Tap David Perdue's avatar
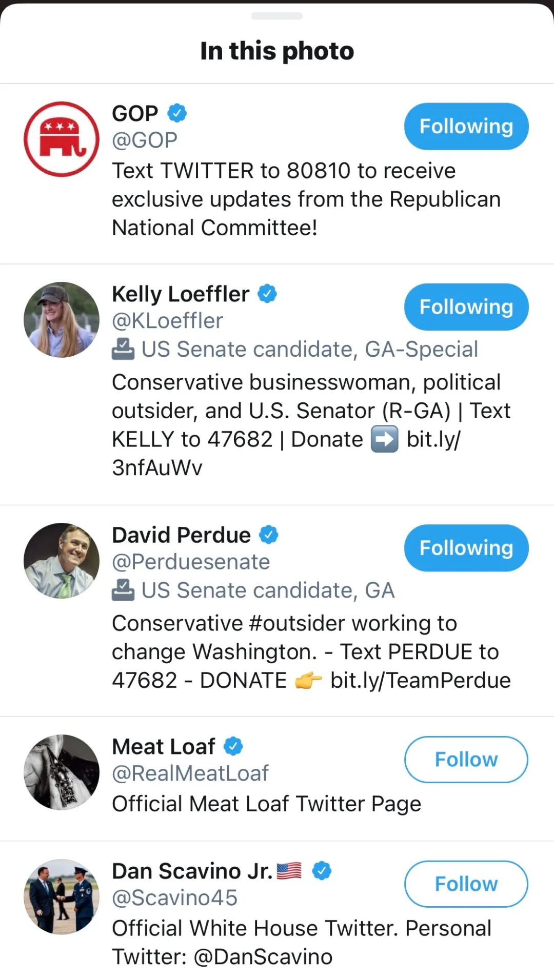This screenshot has width=554, height=980. point(62,561)
